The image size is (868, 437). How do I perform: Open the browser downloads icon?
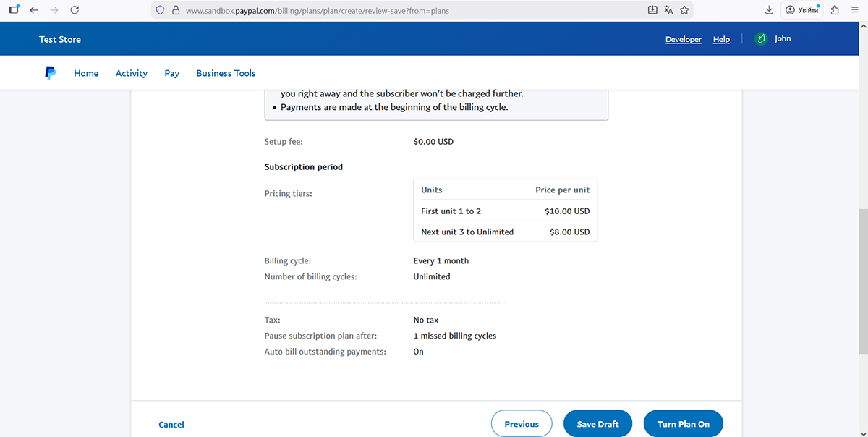(768, 10)
